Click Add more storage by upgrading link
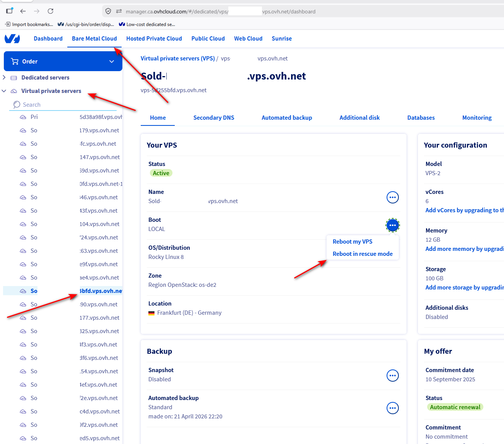This screenshot has height=444, width=504. [x=464, y=288]
